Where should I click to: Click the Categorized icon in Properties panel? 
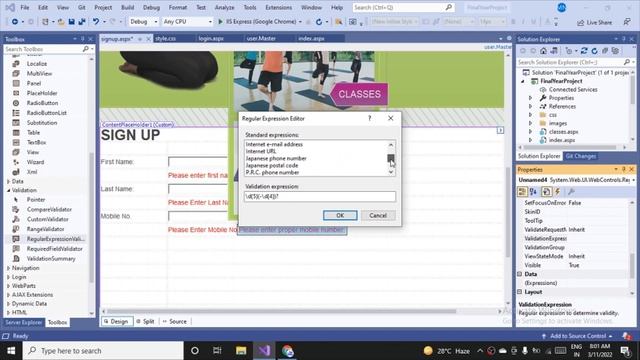[x=522, y=192]
